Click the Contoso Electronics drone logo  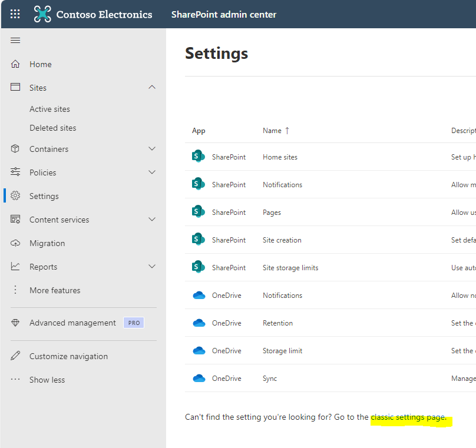(42, 14)
